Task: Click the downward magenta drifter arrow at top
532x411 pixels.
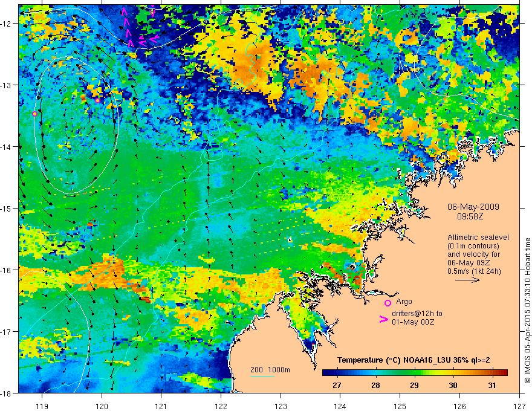Action: [x=152, y=12]
